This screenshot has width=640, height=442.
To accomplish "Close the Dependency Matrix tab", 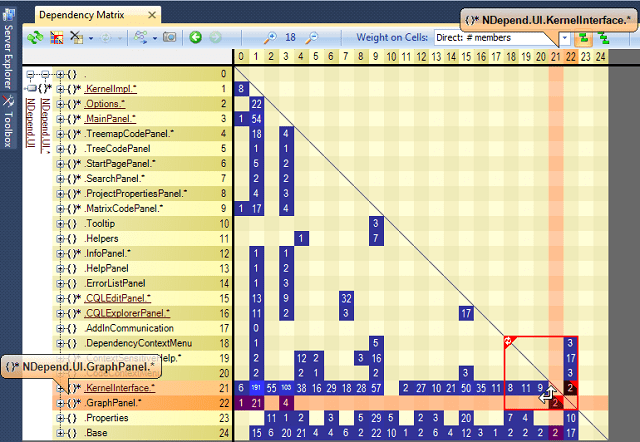I will 152,15.
